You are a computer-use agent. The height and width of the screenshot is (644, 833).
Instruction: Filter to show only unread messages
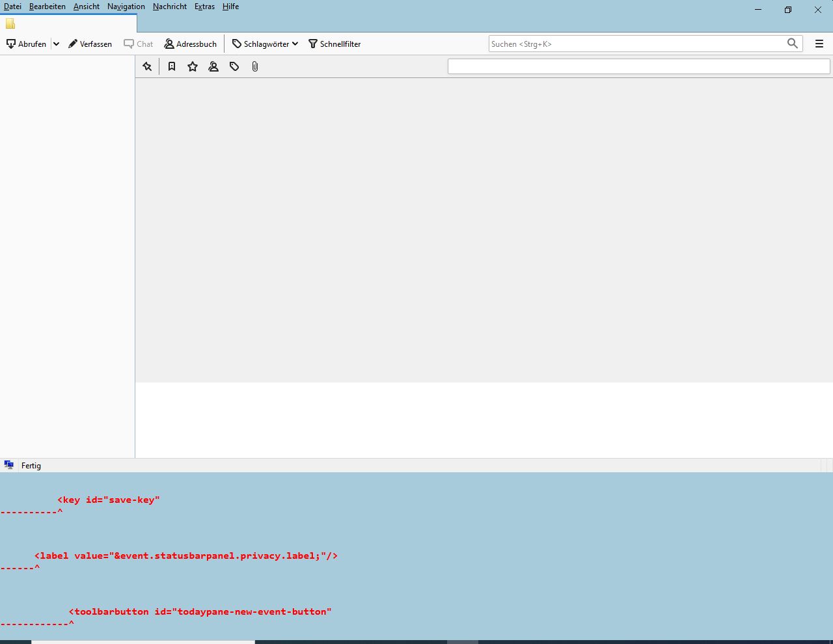[172, 66]
